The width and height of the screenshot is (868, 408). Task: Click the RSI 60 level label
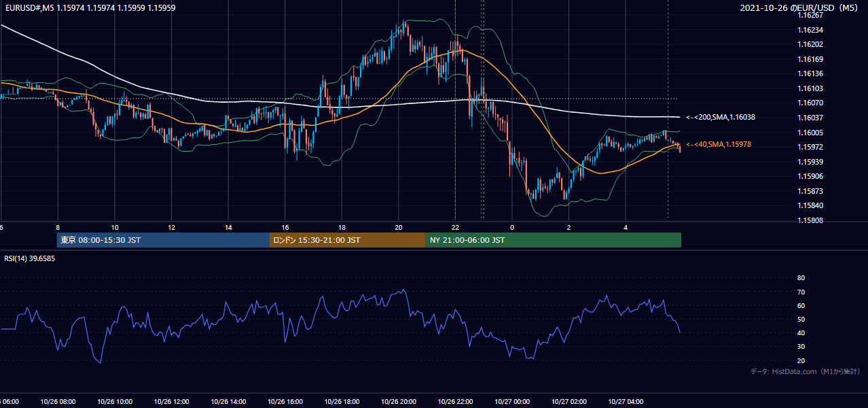pyautogui.click(x=801, y=305)
